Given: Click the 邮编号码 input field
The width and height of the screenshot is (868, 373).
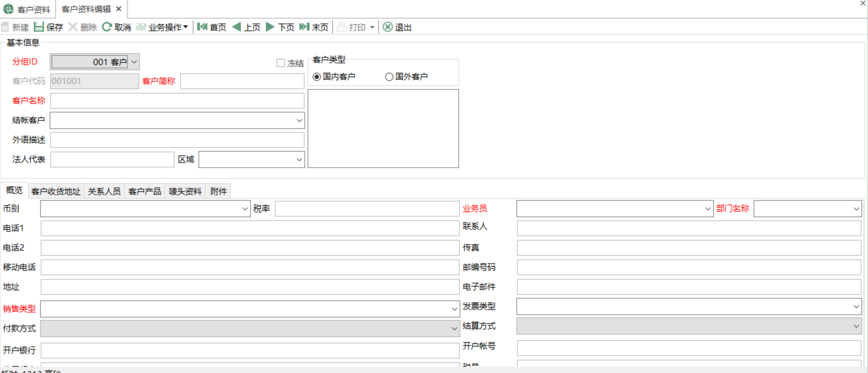Looking at the screenshot, I should (689, 267).
